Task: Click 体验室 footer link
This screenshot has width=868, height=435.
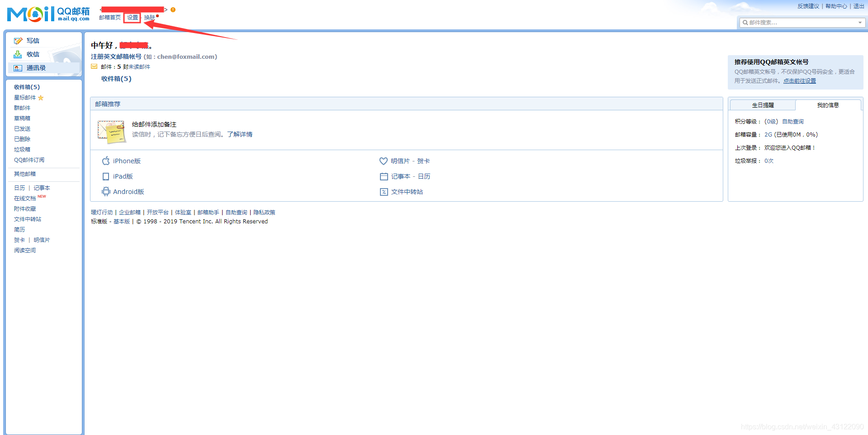Action: tap(183, 213)
